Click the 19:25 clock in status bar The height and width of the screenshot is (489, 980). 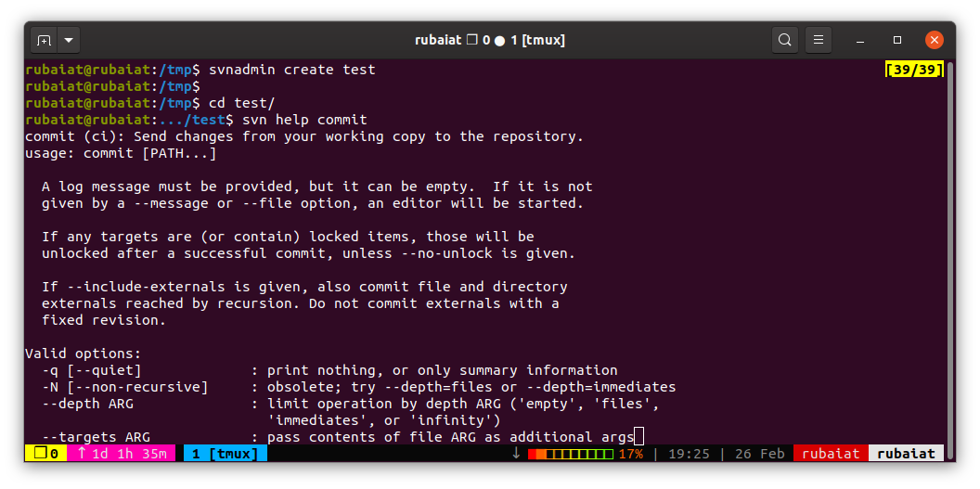689,454
